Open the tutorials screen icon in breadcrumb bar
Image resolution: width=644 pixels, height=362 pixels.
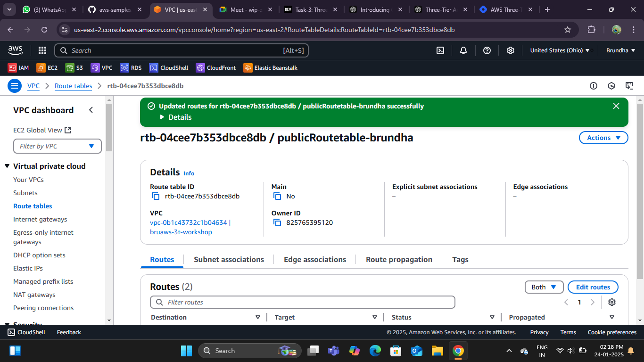[x=629, y=86]
